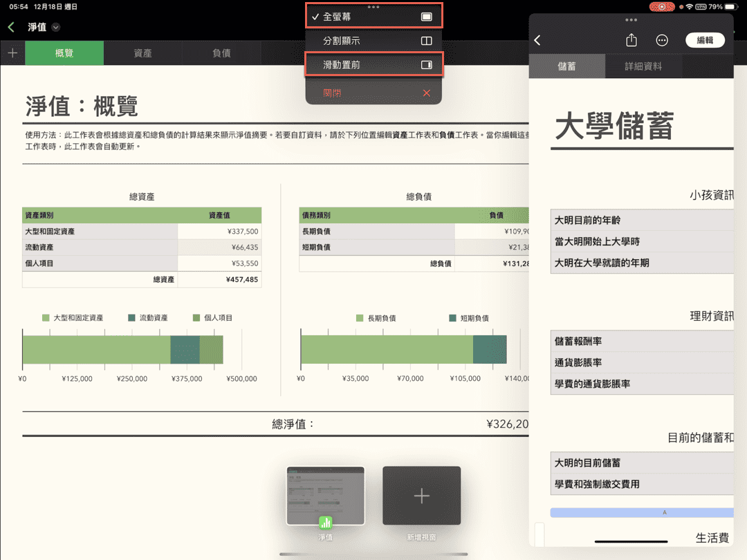Switch to the 資產 sheet tab
The image size is (747, 560).
coord(142,53)
